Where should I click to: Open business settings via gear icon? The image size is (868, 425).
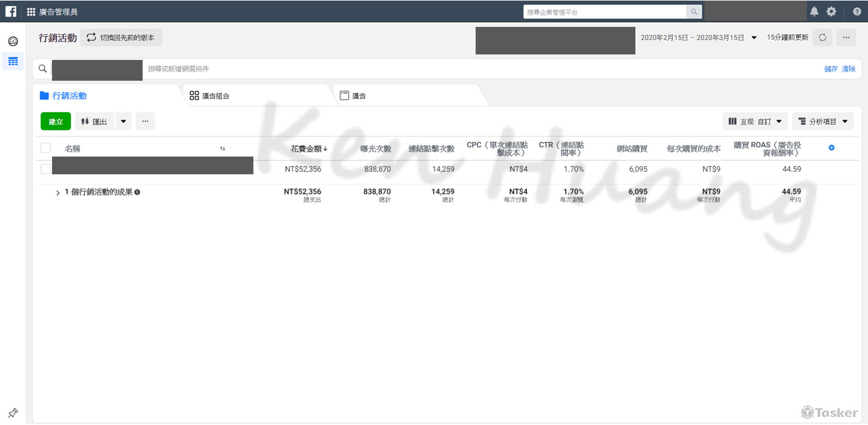point(831,10)
